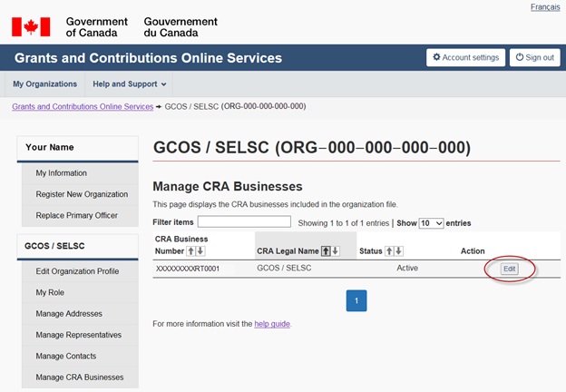
Task: Click the Government of Canada flag logo
Action: click(x=30, y=27)
